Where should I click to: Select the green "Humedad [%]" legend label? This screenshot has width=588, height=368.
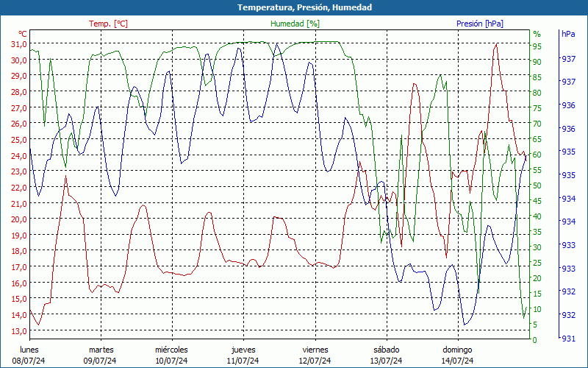[x=295, y=24]
